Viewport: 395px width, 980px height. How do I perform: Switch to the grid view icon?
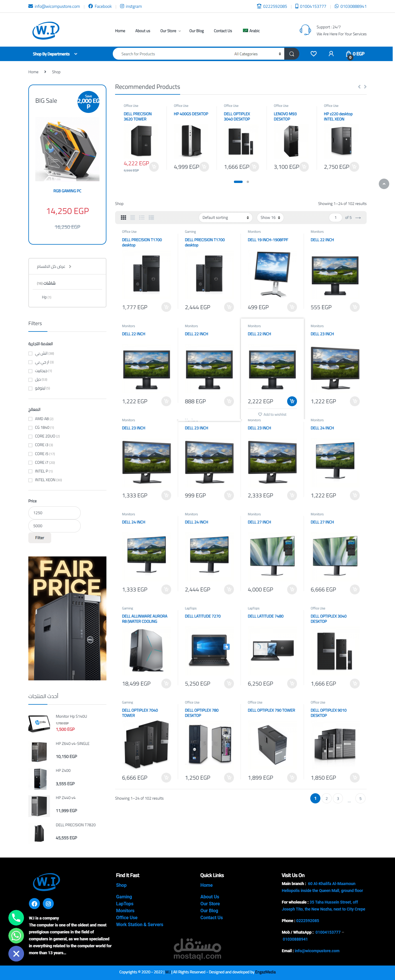(123, 218)
